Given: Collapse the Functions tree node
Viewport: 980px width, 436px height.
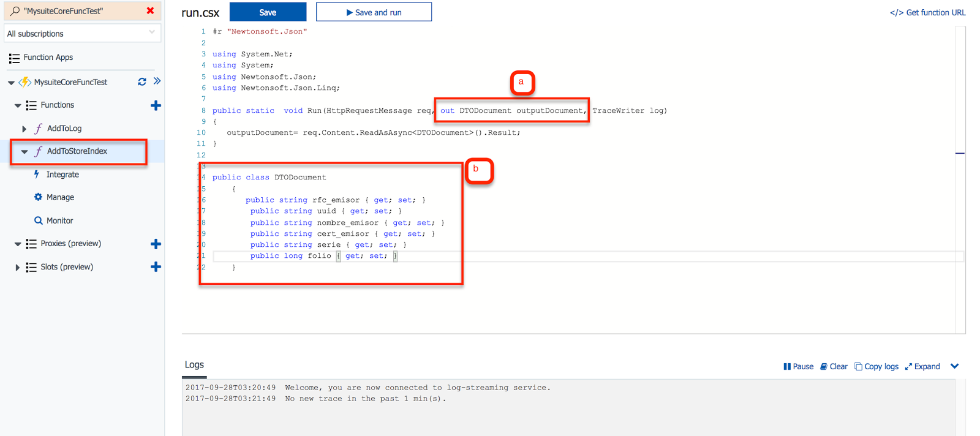Looking at the screenshot, I should (x=18, y=105).
